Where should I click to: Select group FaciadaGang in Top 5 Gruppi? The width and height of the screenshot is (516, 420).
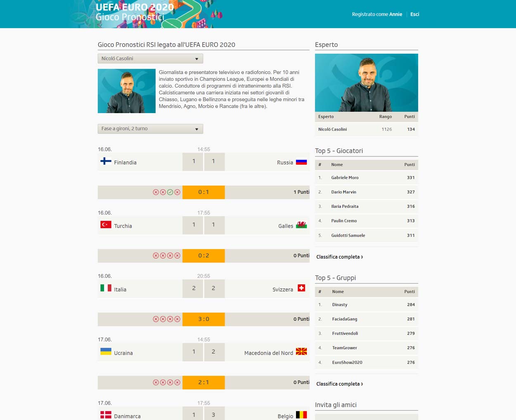pos(345,319)
